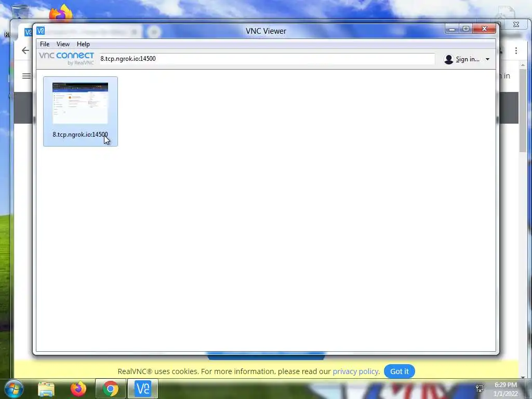Screen dimensions: 532x399
Task: Close the VNC Viewer window
Action: coord(485,29)
